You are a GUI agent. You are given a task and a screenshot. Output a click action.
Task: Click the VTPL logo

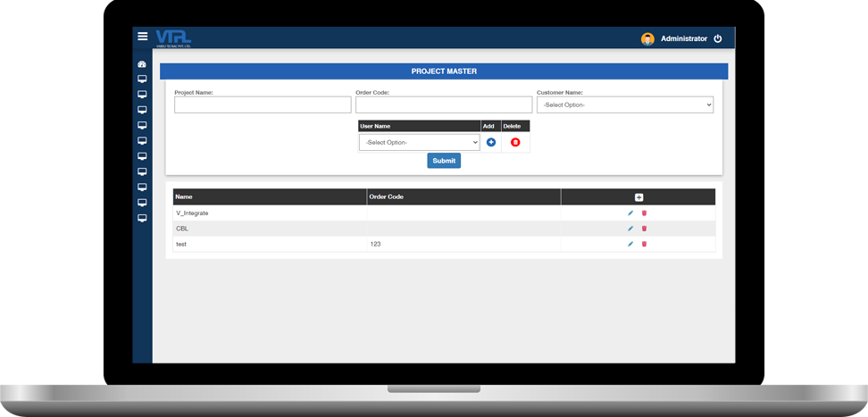[x=173, y=38]
